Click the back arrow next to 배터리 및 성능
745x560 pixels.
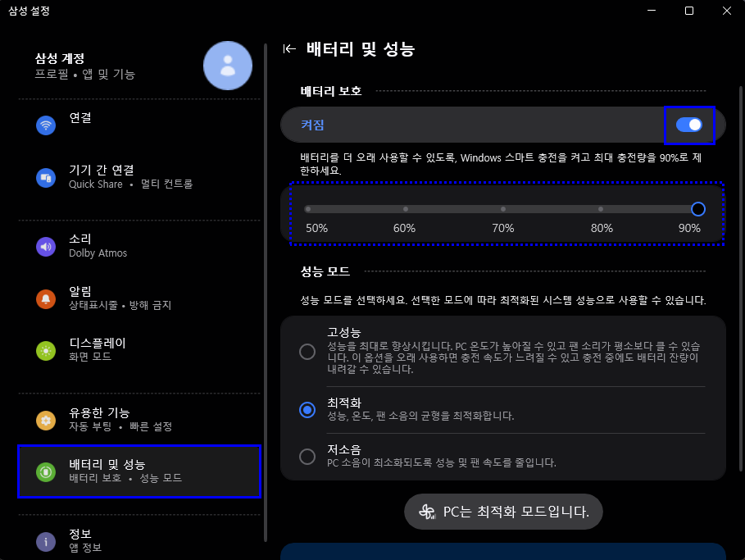tap(288, 48)
